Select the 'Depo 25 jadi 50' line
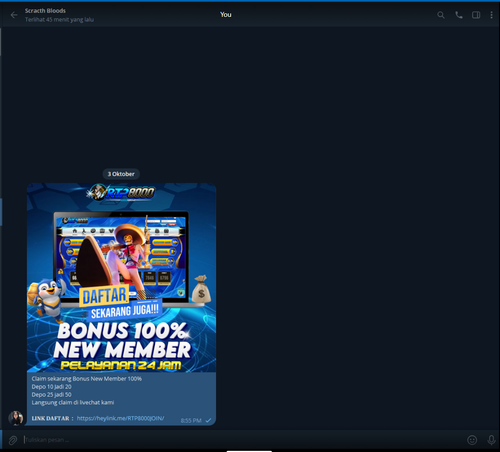The height and width of the screenshot is (452, 500). coord(51,395)
